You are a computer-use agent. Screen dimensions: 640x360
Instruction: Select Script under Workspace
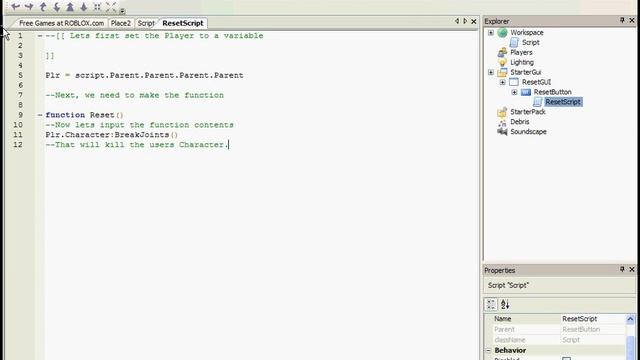pyautogui.click(x=531, y=42)
